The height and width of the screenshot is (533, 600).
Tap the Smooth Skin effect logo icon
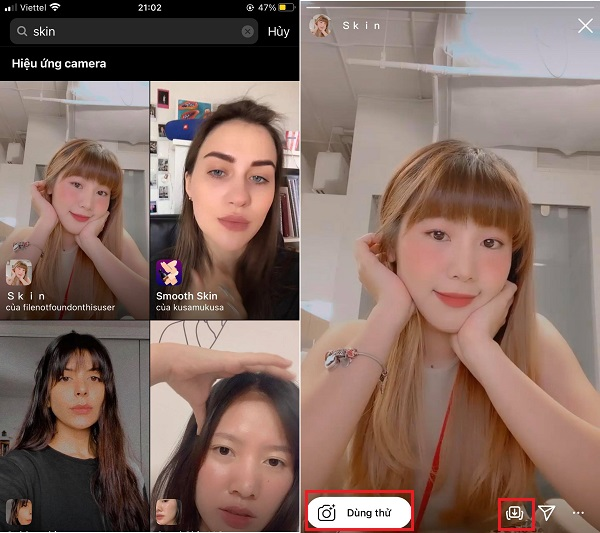[x=169, y=273]
